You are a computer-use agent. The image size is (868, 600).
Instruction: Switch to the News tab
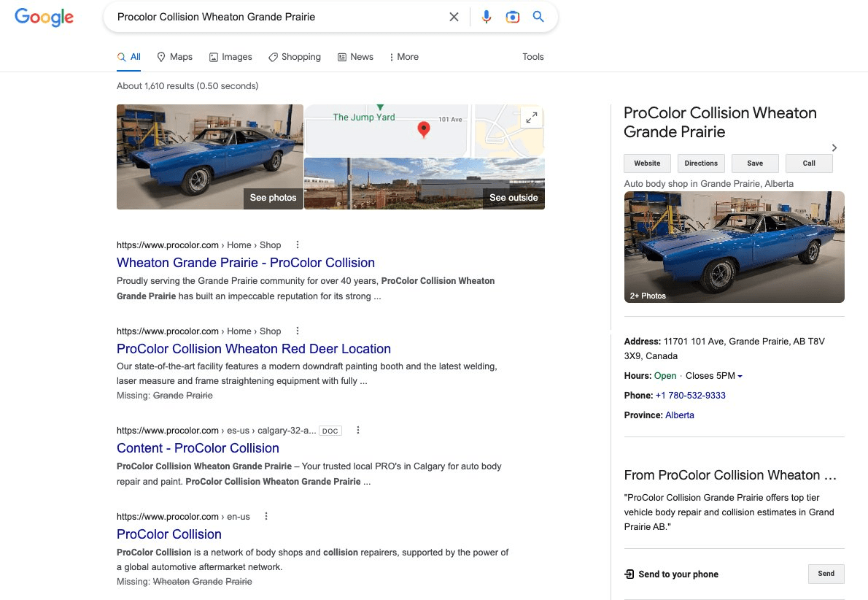pos(355,56)
